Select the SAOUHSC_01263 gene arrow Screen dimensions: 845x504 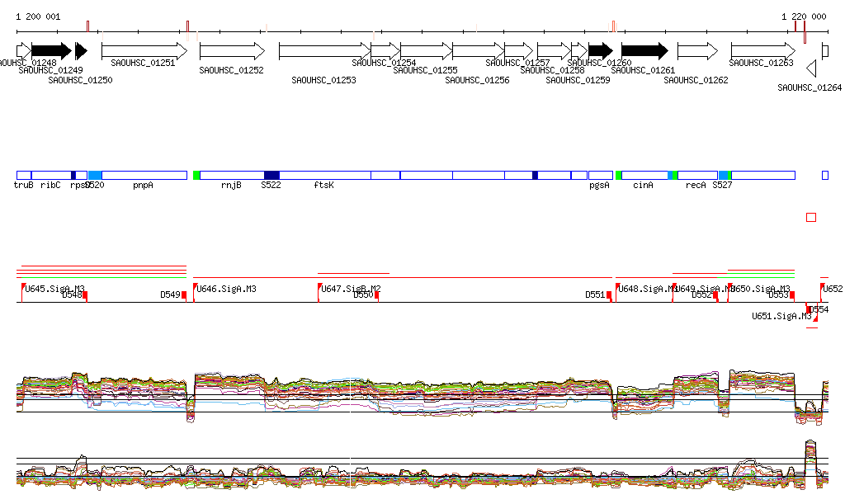click(x=762, y=51)
